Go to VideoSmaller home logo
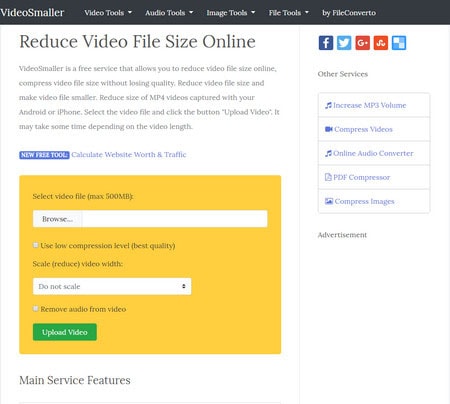The height and width of the screenshot is (404, 450). pos(32,13)
